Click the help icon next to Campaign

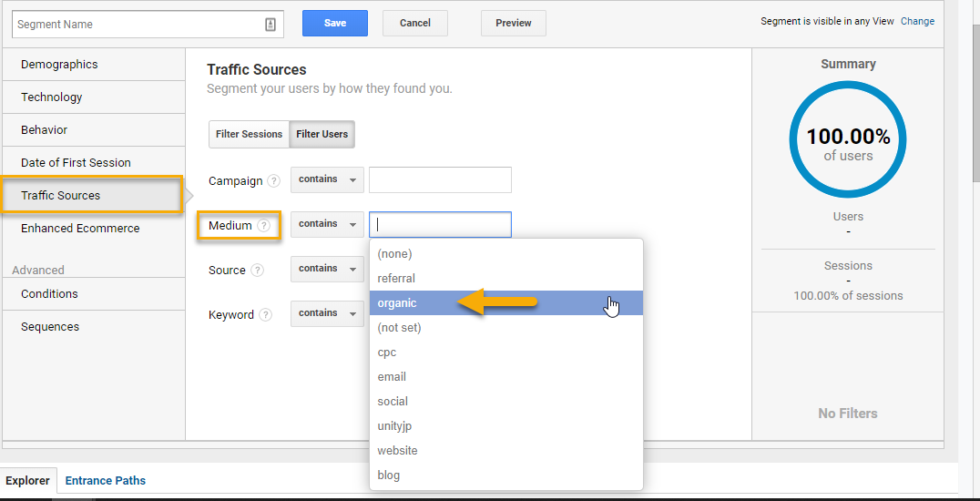273,181
